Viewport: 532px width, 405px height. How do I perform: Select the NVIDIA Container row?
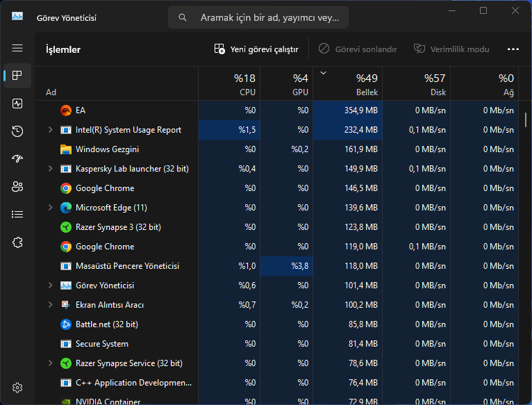[x=276, y=399]
